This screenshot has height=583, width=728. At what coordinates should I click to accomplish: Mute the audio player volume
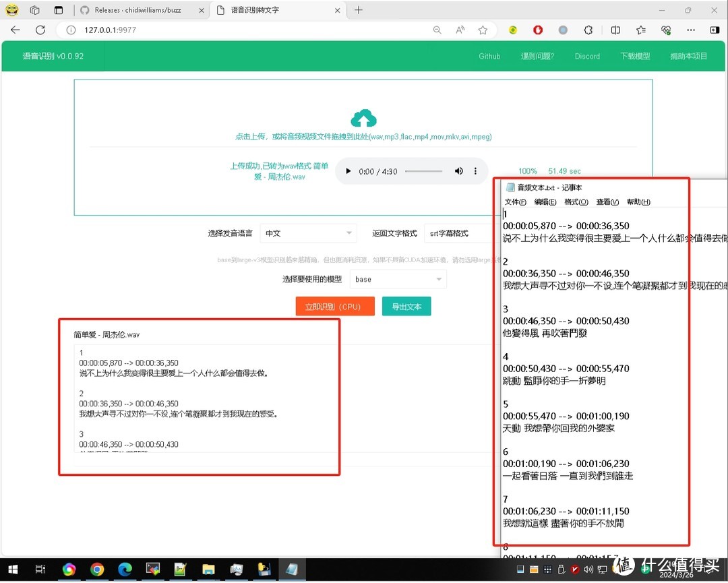pos(459,171)
